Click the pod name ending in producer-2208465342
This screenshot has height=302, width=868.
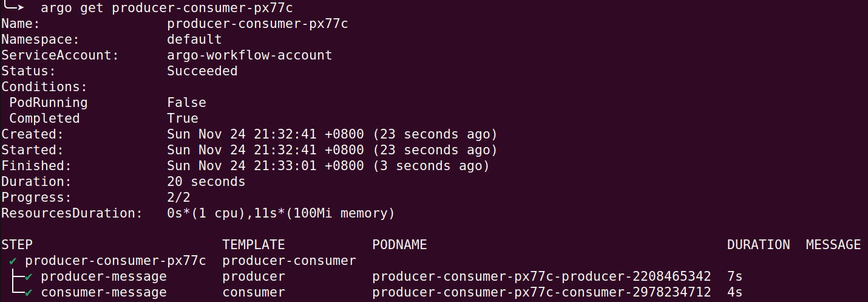(541, 277)
